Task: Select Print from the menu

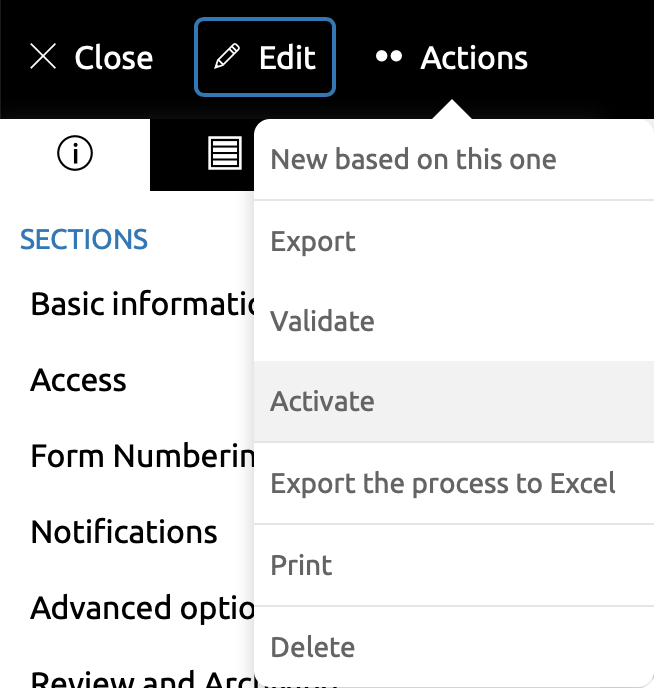Action: tap(301, 565)
